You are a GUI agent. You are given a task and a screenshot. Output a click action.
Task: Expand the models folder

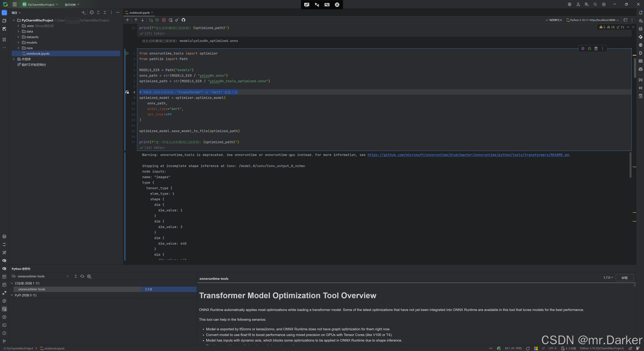click(18, 42)
